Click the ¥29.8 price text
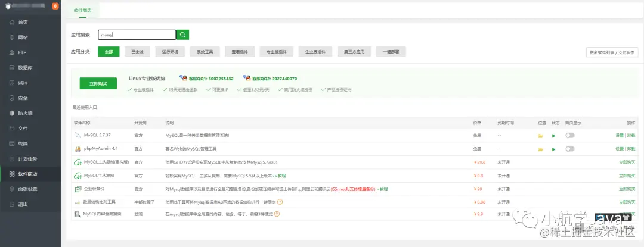 (479, 162)
